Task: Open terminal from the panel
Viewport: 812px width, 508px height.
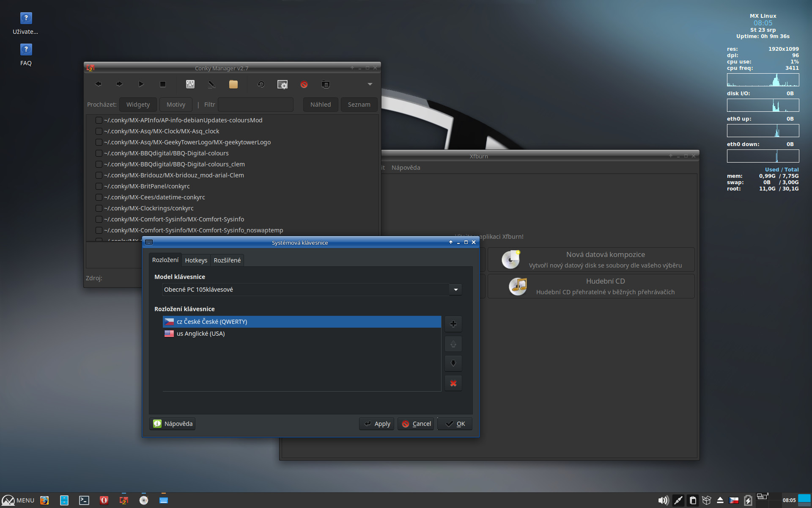Action: pos(84,500)
